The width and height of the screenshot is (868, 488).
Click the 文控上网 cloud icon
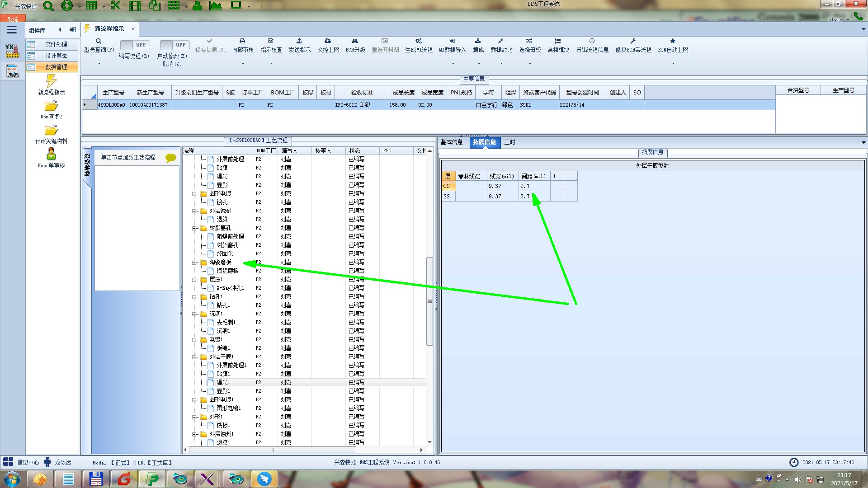(328, 41)
